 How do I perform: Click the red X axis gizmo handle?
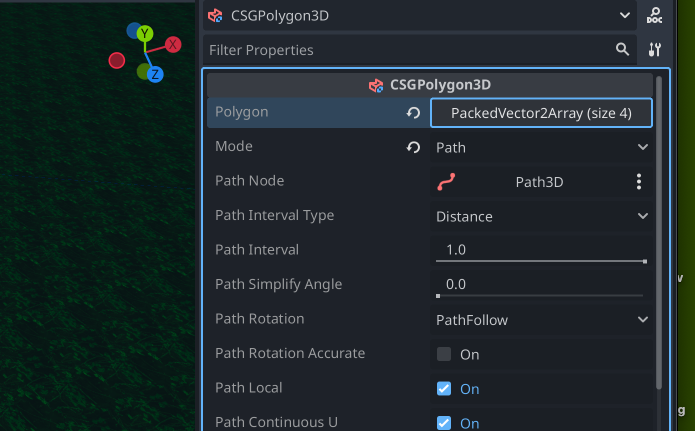(x=173, y=44)
